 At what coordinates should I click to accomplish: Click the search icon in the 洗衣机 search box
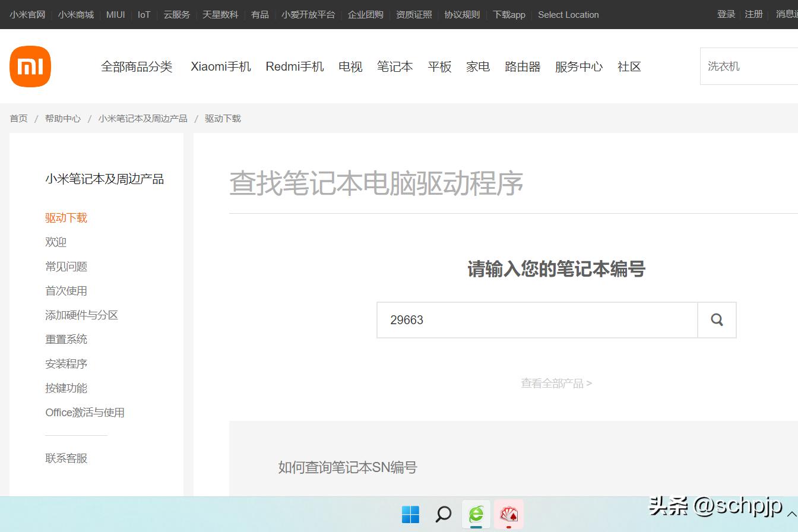pyautogui.click(x=794, y=66)
